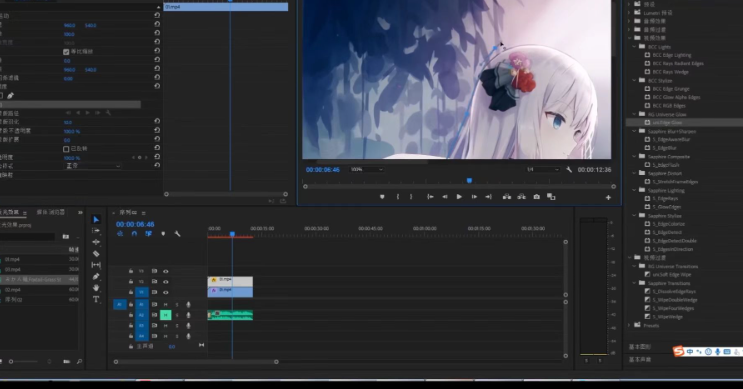Mute track A1 with M button

pyautogui.click(x=165, y=304)
